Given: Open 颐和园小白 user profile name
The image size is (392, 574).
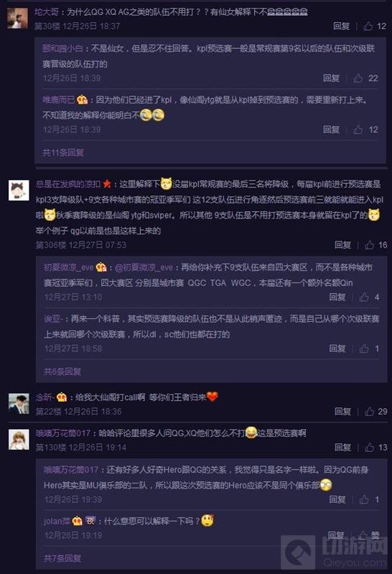Looking at the screenshot, I should pyautogui.click(x=63, y=48).
